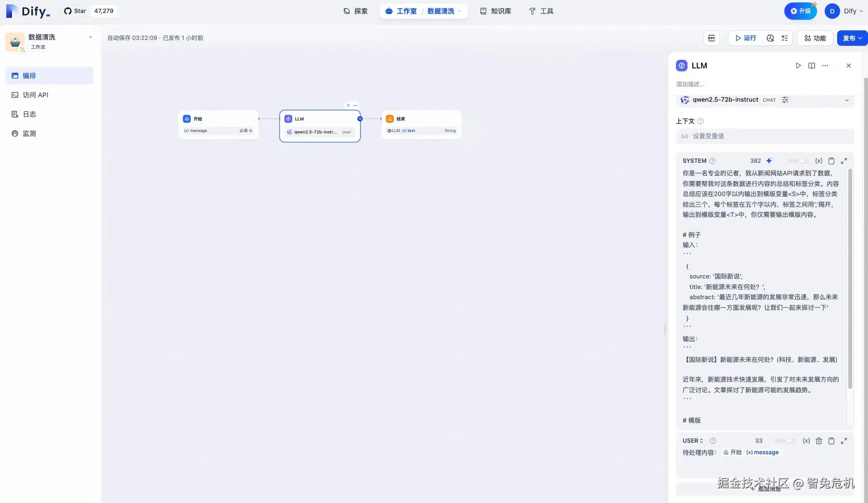
Task: Open run history clock icon
Action: pos(770,38)
